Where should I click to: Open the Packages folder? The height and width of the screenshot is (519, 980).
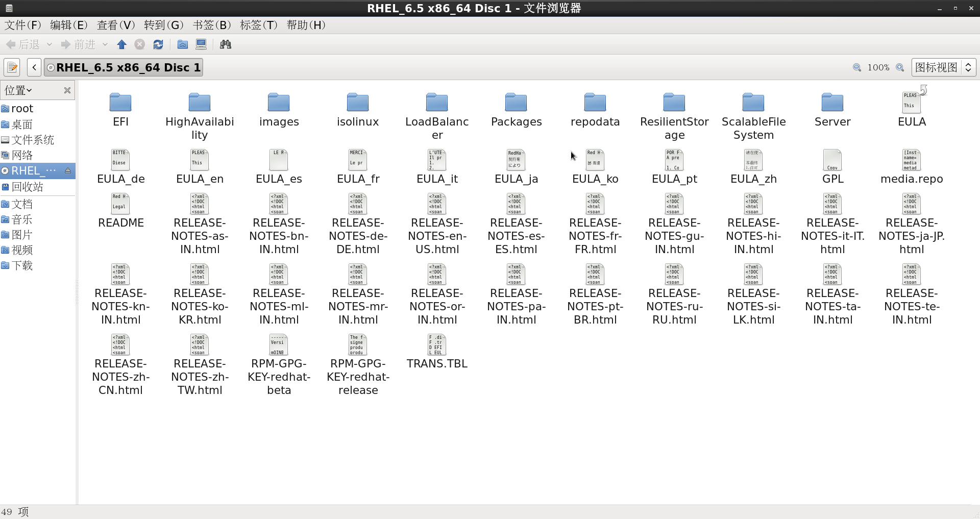(516, 110)
